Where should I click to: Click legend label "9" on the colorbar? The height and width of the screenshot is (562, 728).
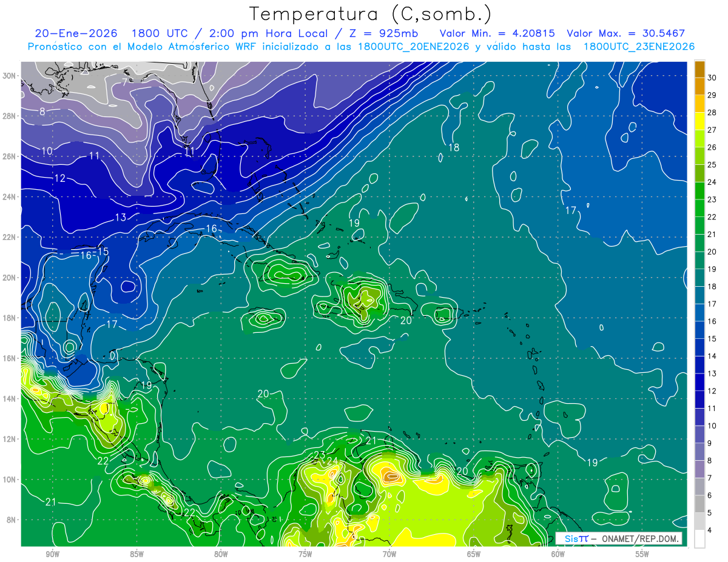tap(710, 443)
